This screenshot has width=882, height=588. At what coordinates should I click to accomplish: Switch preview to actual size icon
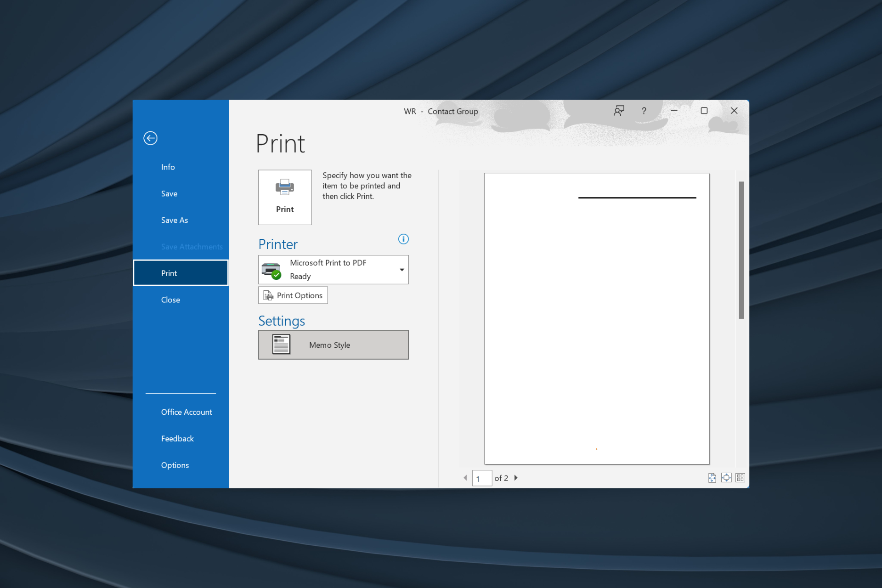(712, 478)
